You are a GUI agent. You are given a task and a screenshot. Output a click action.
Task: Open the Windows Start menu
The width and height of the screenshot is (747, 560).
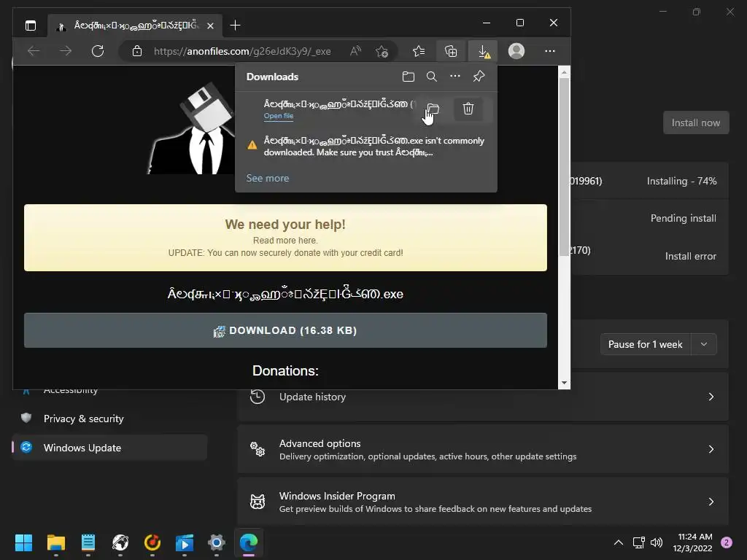point(23,542)
